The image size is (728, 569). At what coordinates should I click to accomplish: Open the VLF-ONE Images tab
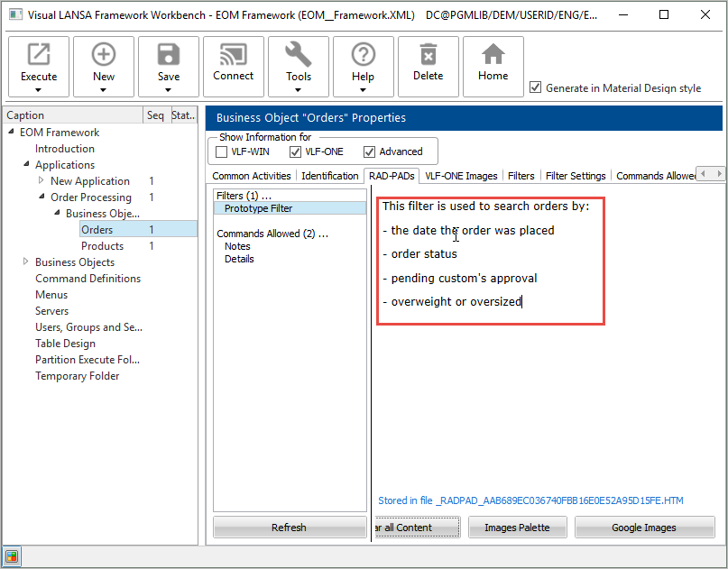click(x=461, y=176)
